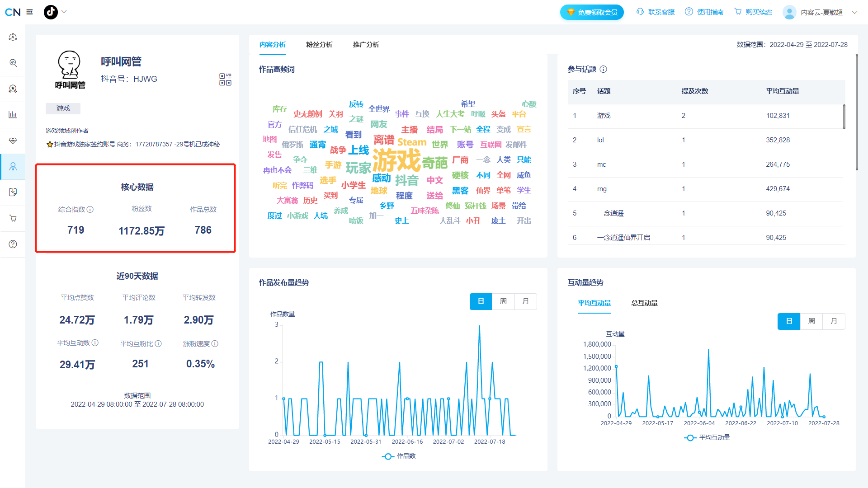Screen dimensions: 868x488
Task: Select the user profile sidebar icon
Action: [x=13, y=167]
